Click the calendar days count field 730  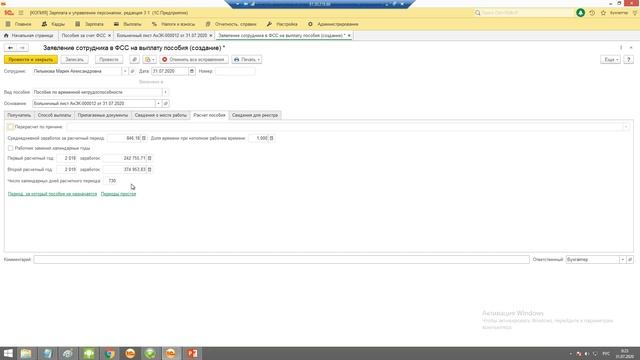pos(111,180)
